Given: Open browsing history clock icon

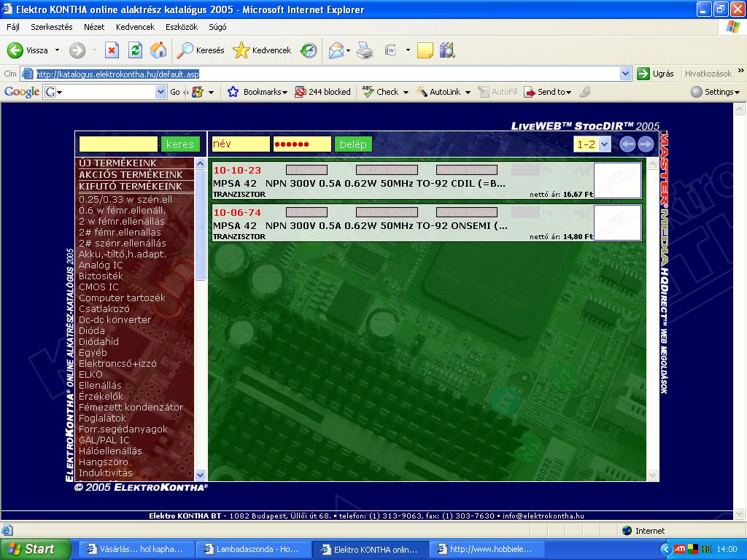Looking at the screenshot, I should (309, 50).
